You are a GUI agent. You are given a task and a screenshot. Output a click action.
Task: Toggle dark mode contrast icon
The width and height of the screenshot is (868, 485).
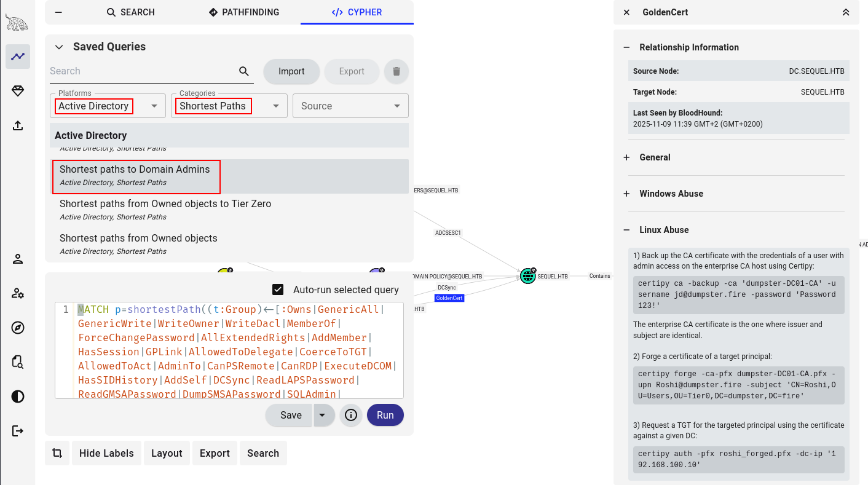pyautogui.click(x=18, y=396)
